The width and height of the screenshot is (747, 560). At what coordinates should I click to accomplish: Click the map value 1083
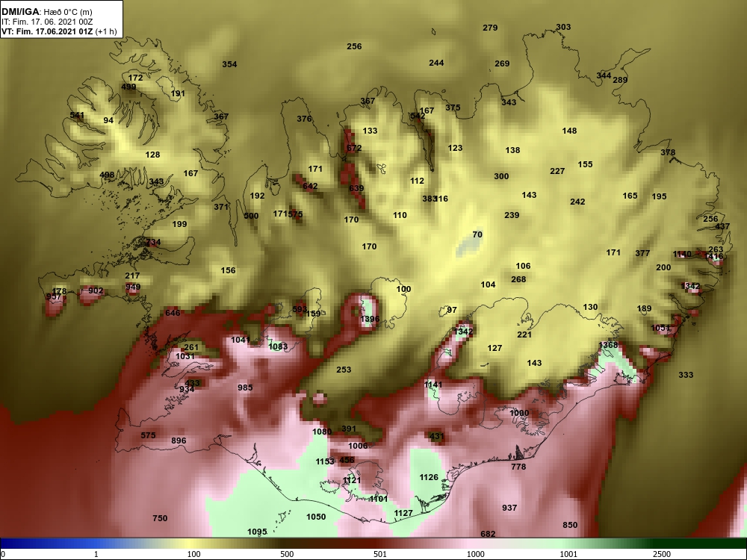pyautogui.click(x=278, y=346)
